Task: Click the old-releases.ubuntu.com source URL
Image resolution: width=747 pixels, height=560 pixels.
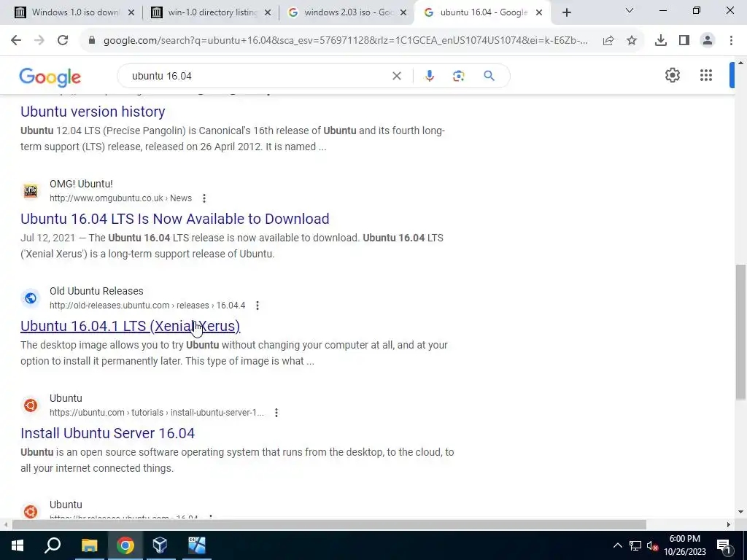Action: [147, 306]
